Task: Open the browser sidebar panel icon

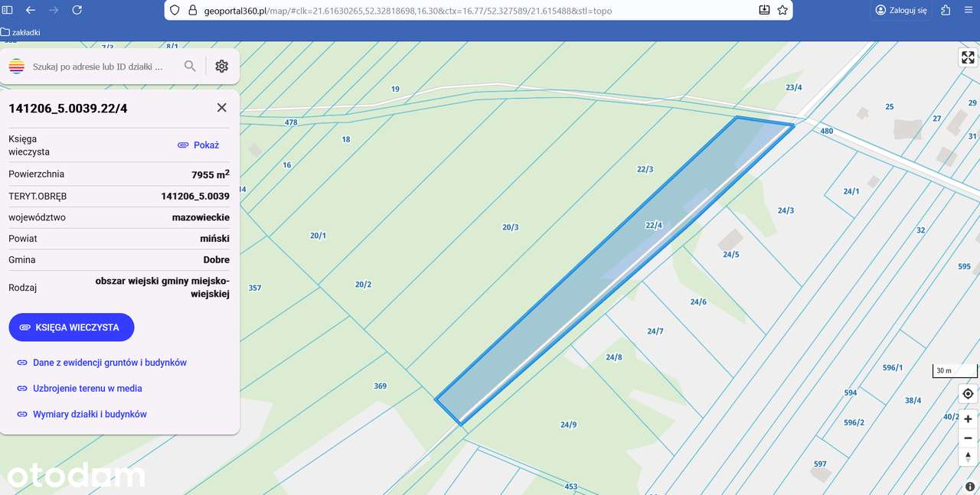Action: tap(7, 10)
